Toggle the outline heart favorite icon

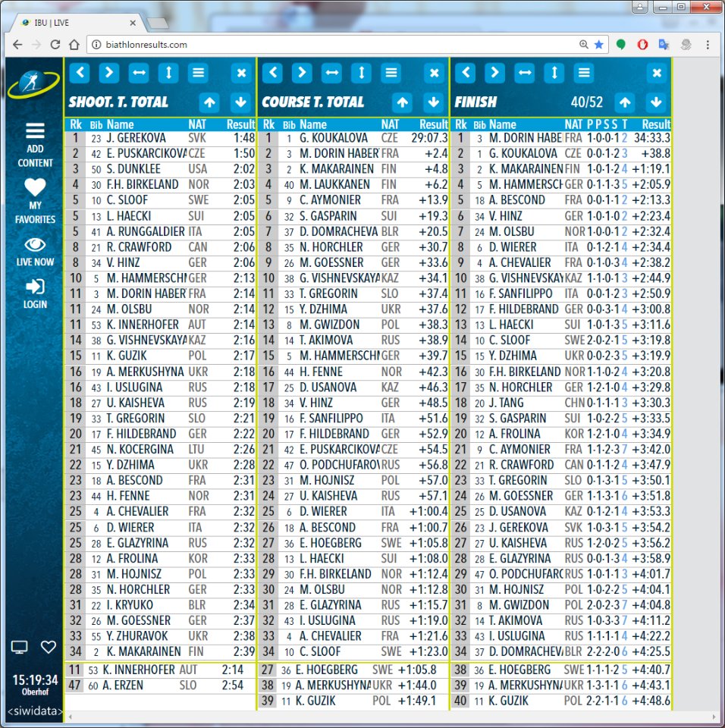coord(49,647)
